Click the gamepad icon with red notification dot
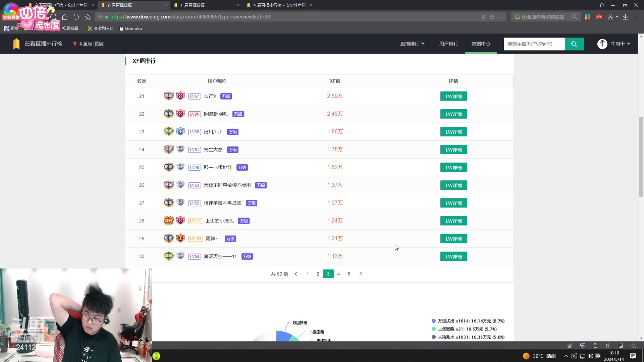Viewport: 644px width, 362px height. point(599,17)
